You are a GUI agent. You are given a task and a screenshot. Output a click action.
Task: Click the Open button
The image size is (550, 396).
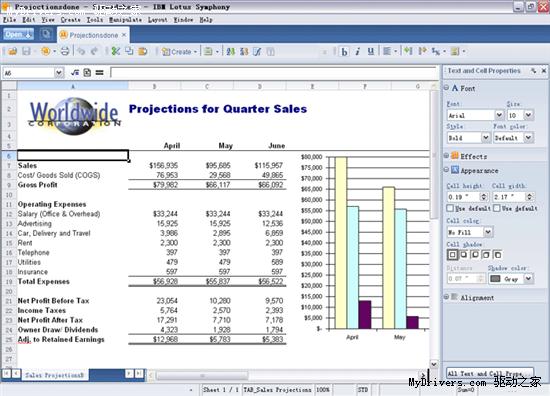click(x=19, y=34)
